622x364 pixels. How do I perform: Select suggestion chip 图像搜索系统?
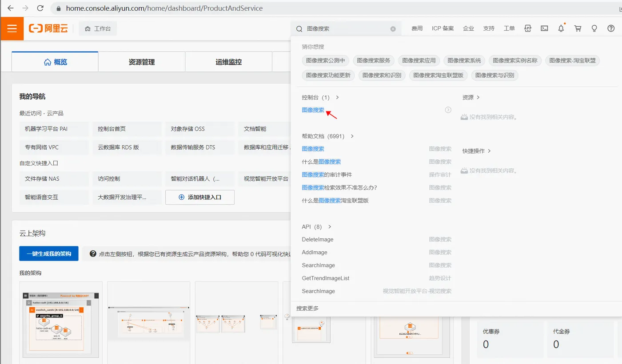(464, 61)
